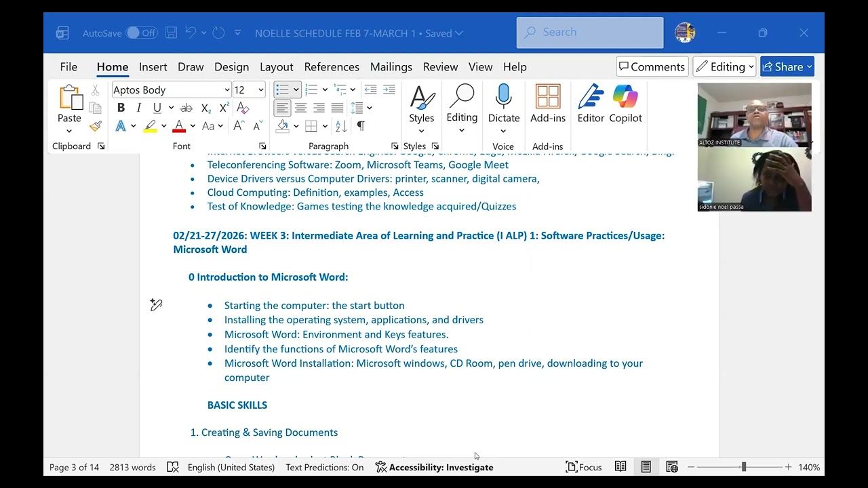
Task: Switch to Read Mode view
Action: tap(620, 467)
